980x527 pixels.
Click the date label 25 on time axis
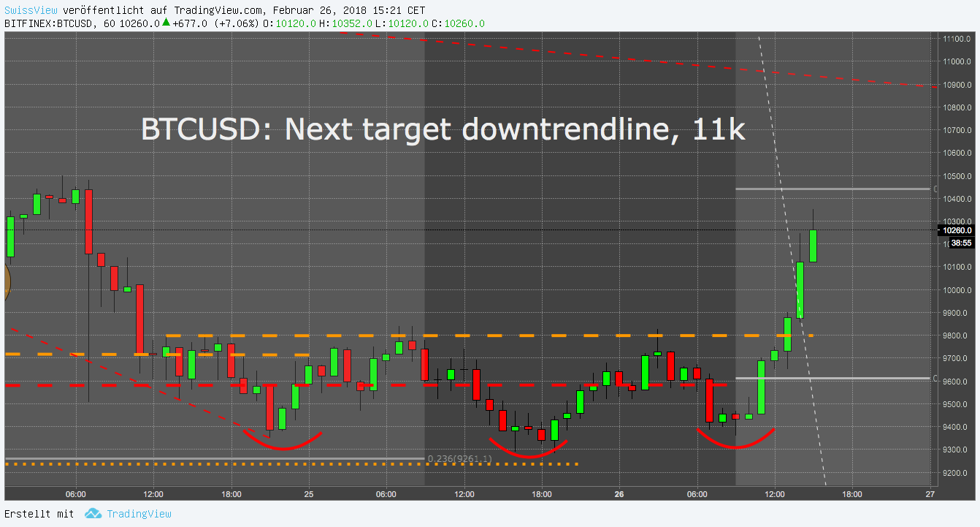pyautogui.click(x=309, y=493)
